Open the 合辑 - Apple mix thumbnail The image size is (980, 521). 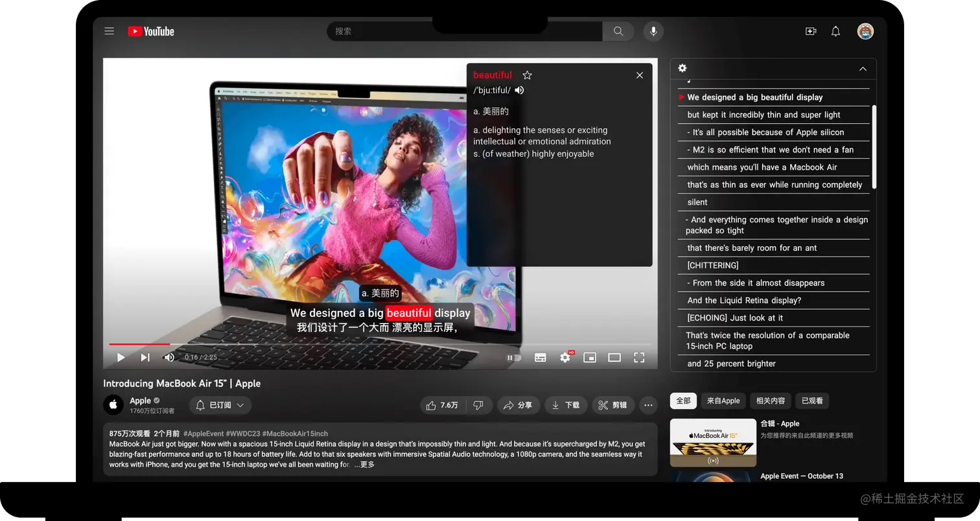tap(713, 443)
